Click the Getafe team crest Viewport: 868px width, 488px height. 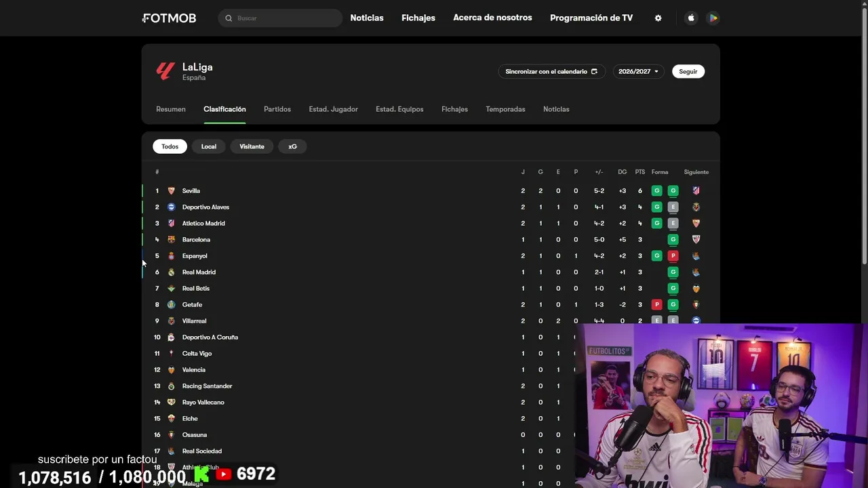tap(171, 304)
